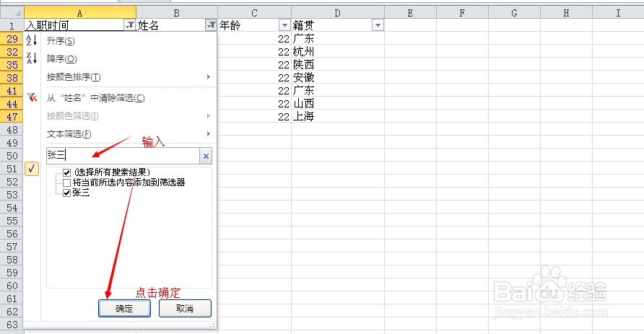Click the 籍贯 header cell
The height and width of the screenshot is (334, 644).
[338, 25]
